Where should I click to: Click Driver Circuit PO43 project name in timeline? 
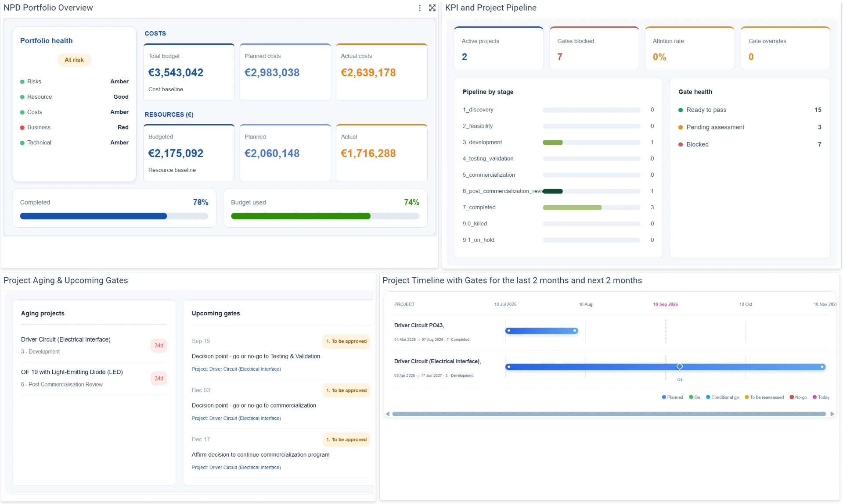[x=419, y=325]
